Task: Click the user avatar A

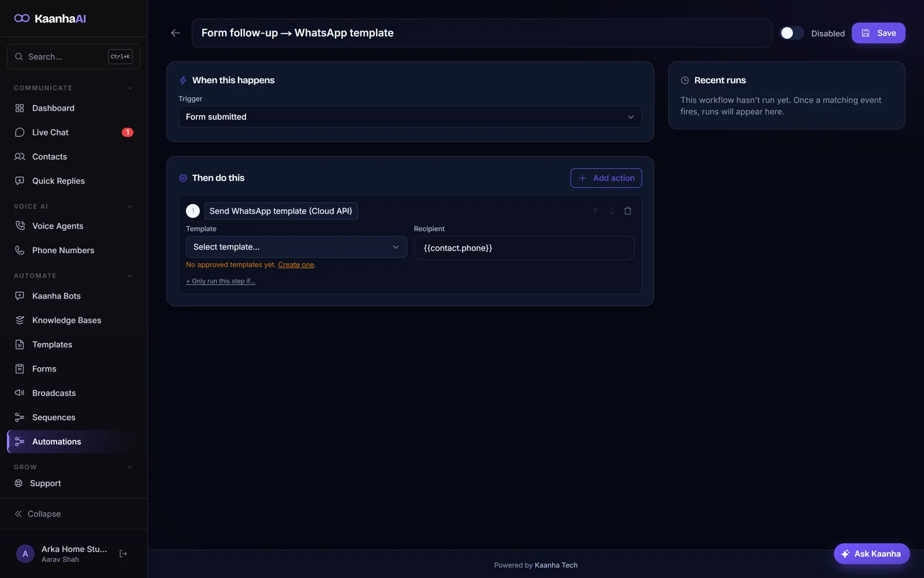Action: click(x=25, y=554)
